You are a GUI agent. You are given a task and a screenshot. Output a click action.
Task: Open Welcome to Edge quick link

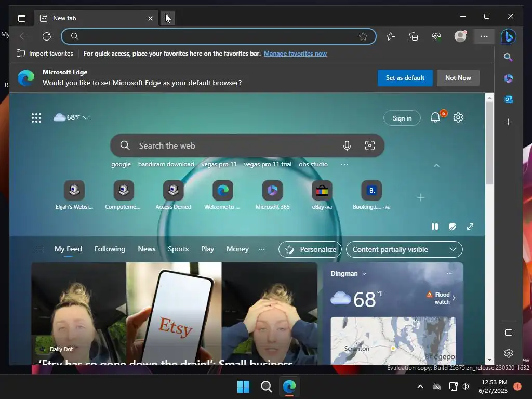coord(222,196)
